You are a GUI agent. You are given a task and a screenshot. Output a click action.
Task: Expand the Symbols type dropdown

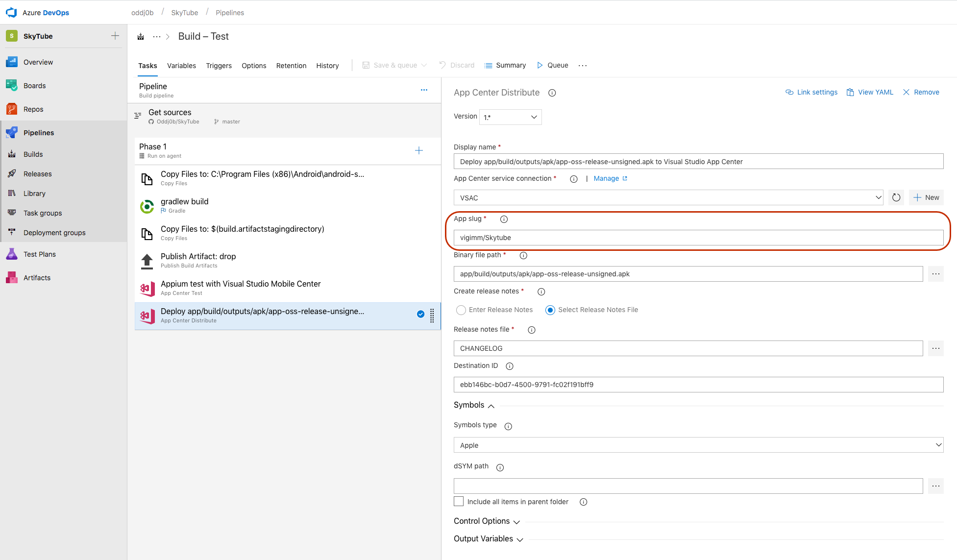(697, 445)
